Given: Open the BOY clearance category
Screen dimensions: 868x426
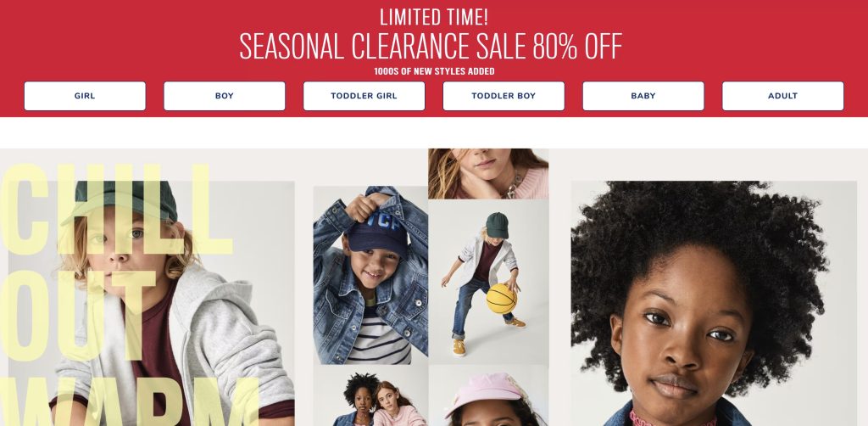Looking at the screenshot, I should 224,96.
